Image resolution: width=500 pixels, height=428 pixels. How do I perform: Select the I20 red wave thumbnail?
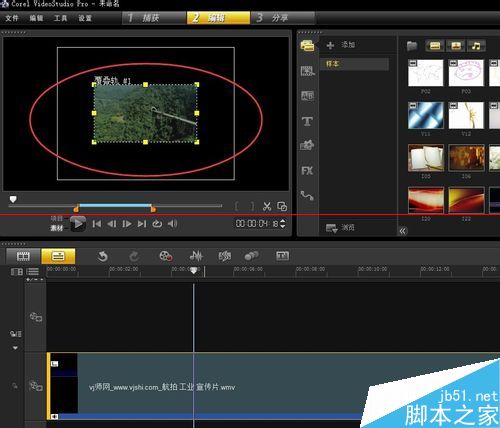click(x=426, y=200)
